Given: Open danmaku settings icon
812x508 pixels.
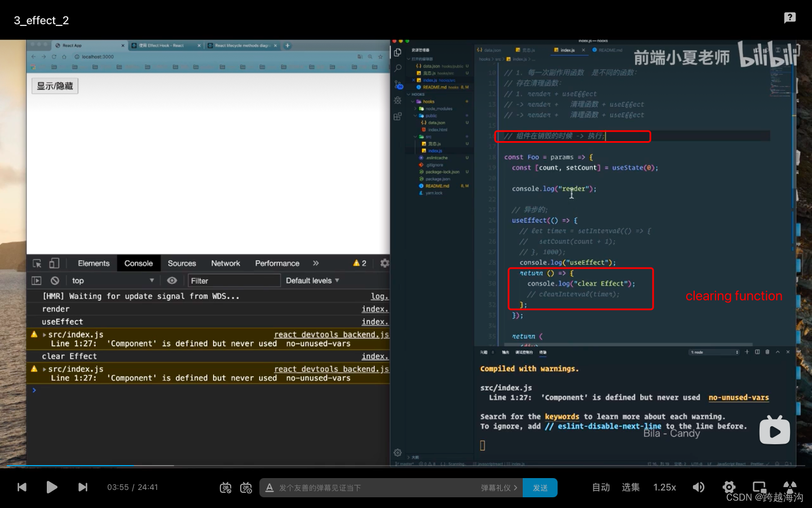Looking at the screenshot, I should [246, 488].
